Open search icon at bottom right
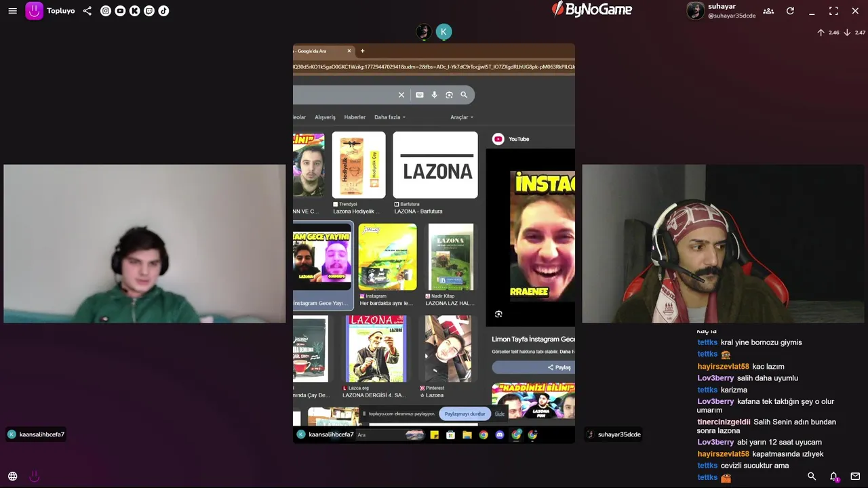Viewport: 868px width, 488px height. 812,476
